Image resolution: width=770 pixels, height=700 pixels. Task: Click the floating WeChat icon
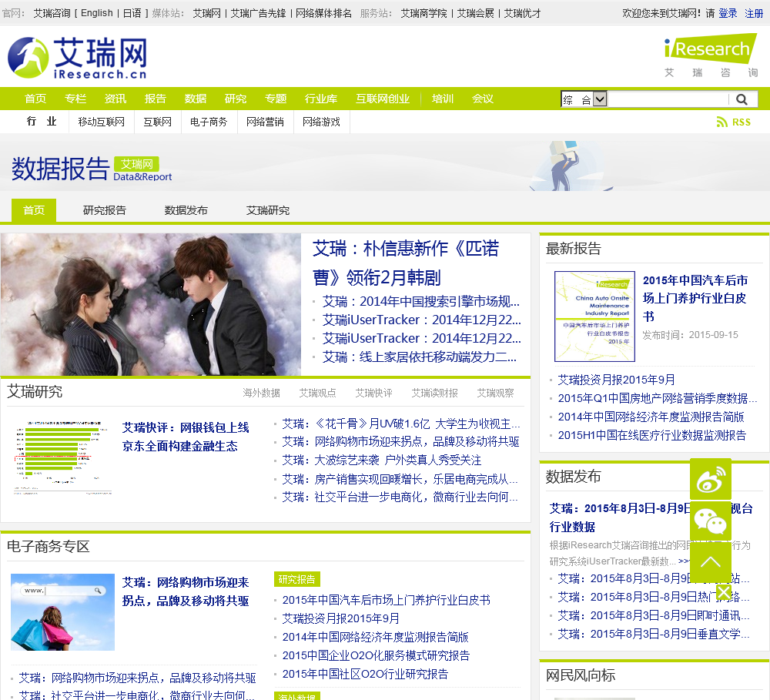click(x=711, y=521)
